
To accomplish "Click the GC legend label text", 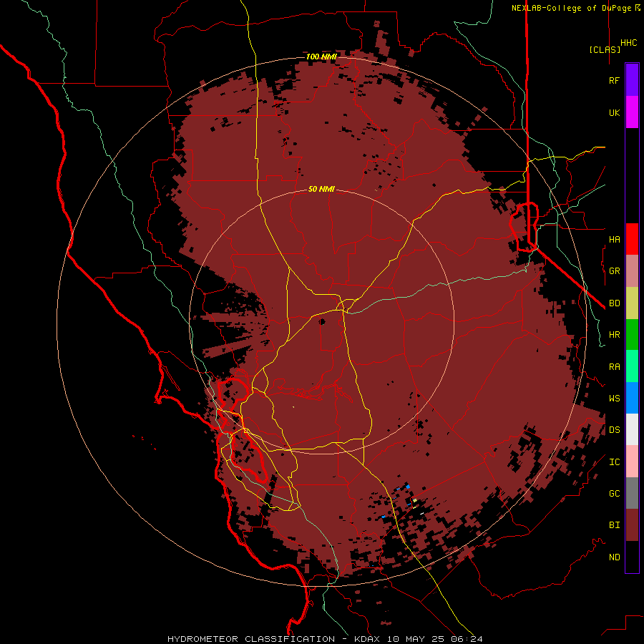I will (x=614, y=494).
